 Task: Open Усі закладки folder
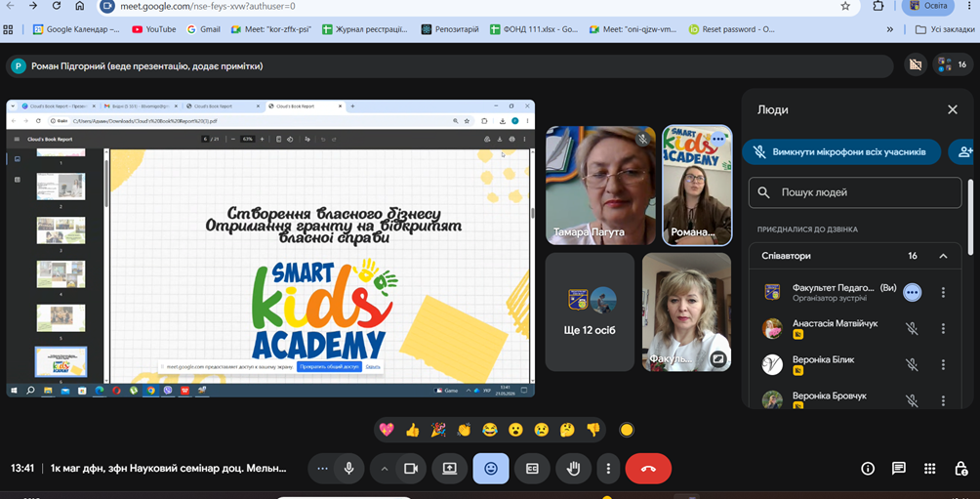point(945,29)
